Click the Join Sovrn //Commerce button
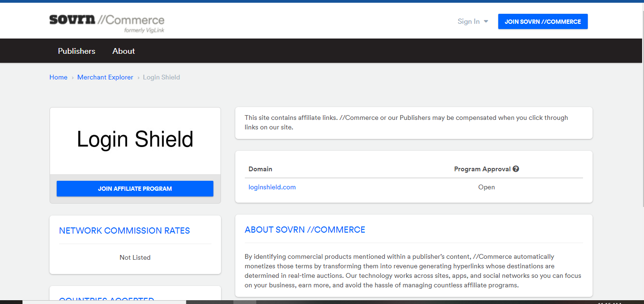This screenshot has width=644, height=304. [x=543, y=21]
